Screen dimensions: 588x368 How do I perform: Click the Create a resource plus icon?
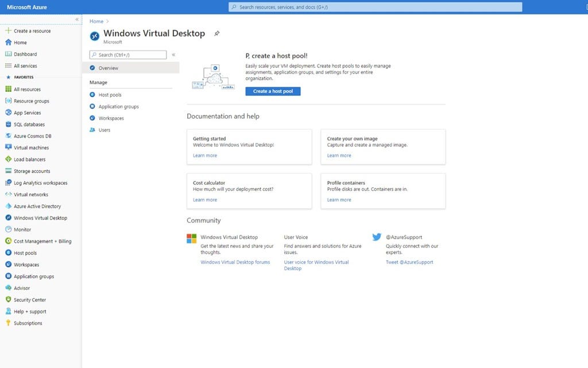(x=8, y=30)
